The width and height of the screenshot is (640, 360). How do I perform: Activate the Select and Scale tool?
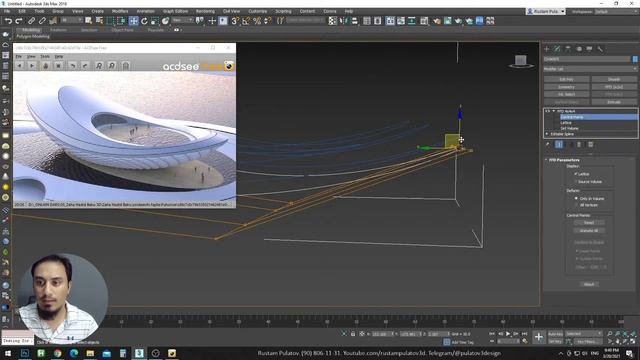pos(155,20)
